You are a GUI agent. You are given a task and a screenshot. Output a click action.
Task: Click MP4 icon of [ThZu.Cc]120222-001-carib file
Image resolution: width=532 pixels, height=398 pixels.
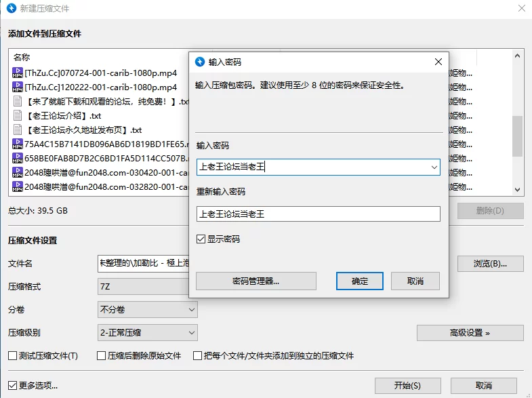point(18,87)
